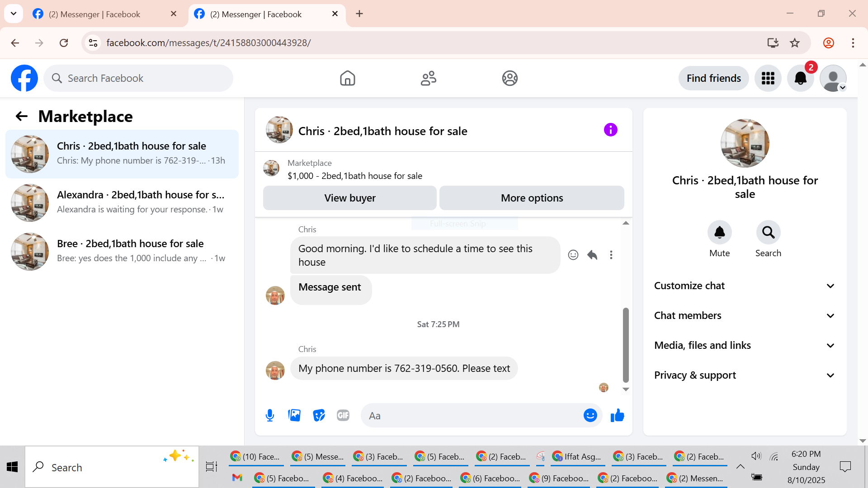Open emoji picker in message box
Viewport: 868px width, 488px height.
click(x=590, y=415)
